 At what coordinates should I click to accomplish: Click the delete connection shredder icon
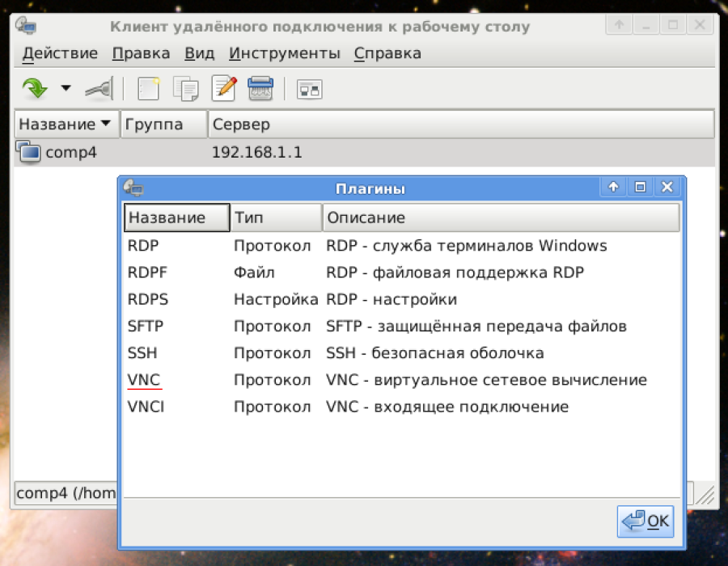tap(261, 88)
